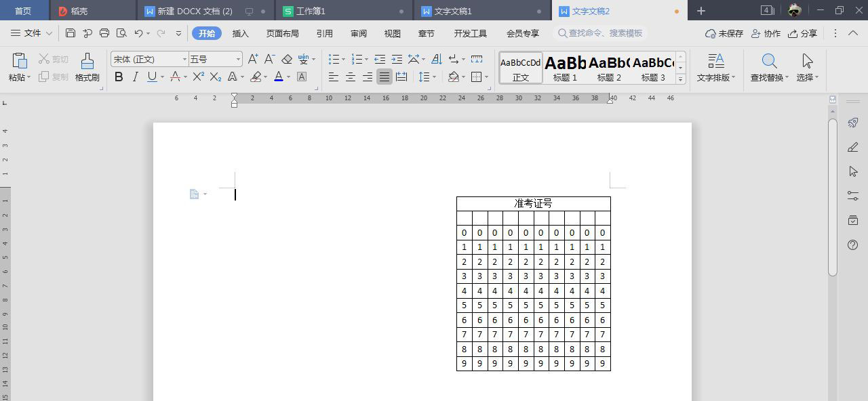Open Print Preview from quick access toolbar
The width and height of the screenshot is (868, 401).
point(121,33)
